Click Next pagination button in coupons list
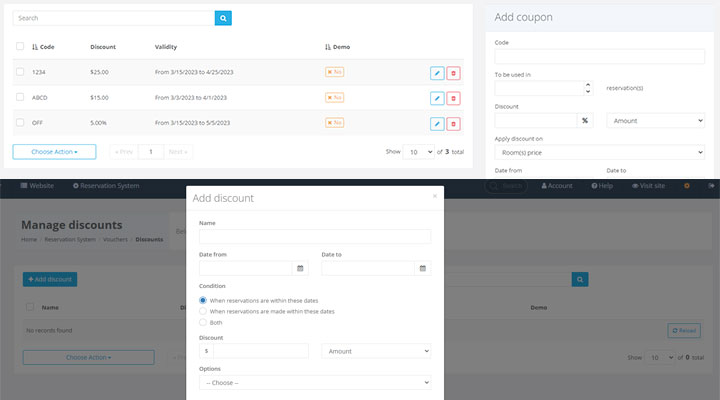 pyautogui.click(x=178, y=152)
